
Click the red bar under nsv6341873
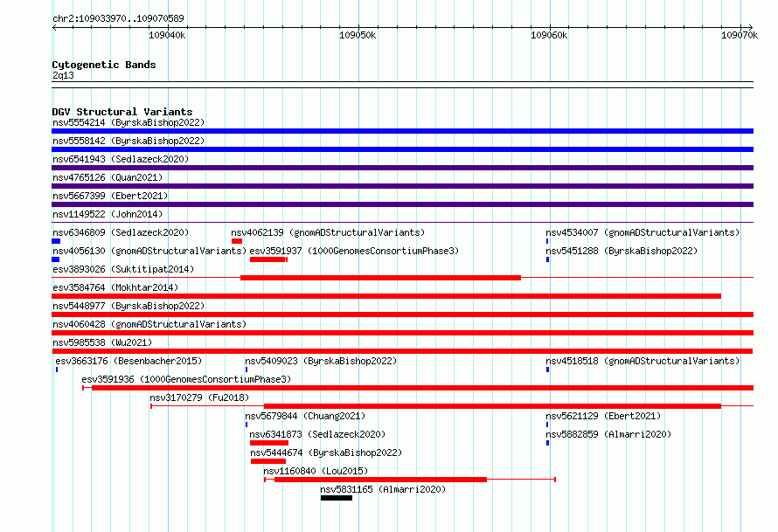(x=269, y=443)
